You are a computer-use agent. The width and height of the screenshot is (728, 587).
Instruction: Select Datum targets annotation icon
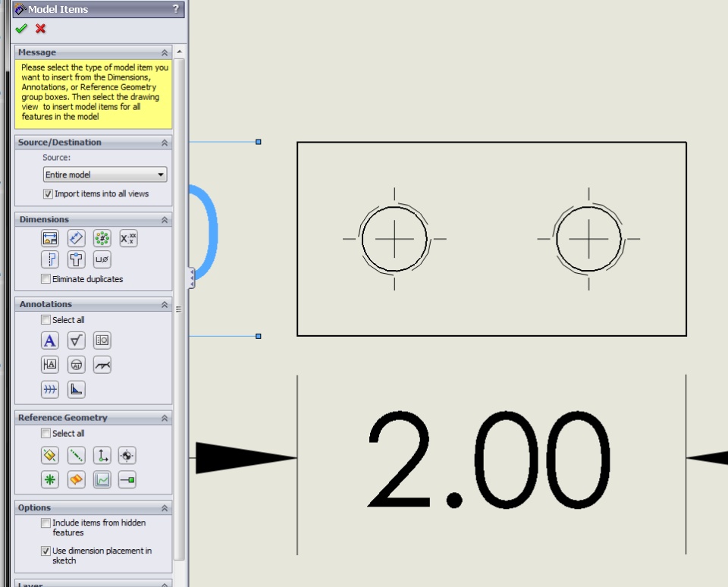click(76, 365)
